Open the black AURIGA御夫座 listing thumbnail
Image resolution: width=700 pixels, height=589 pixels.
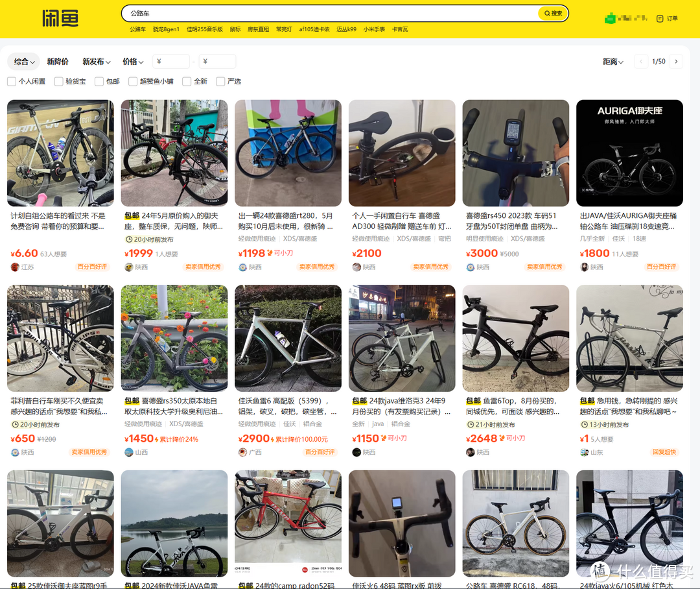[629, 153]
